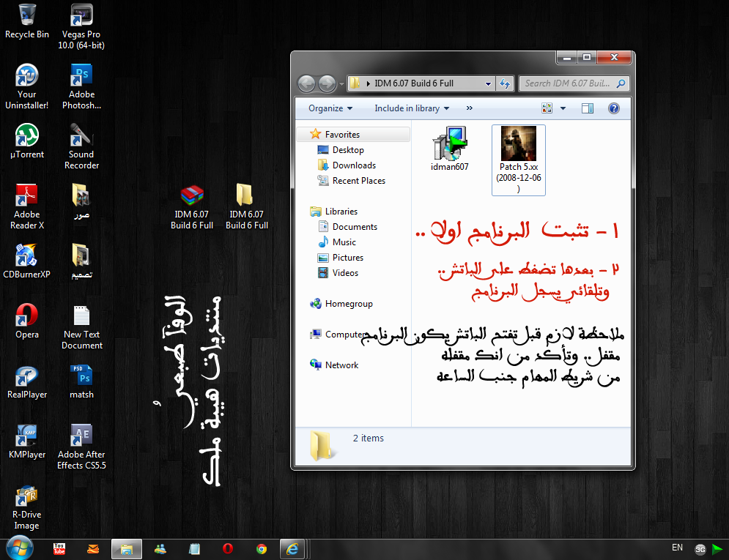Launch R-Drive Image shortcut
This screenshot has height=560, width=729.
[27, 507]
